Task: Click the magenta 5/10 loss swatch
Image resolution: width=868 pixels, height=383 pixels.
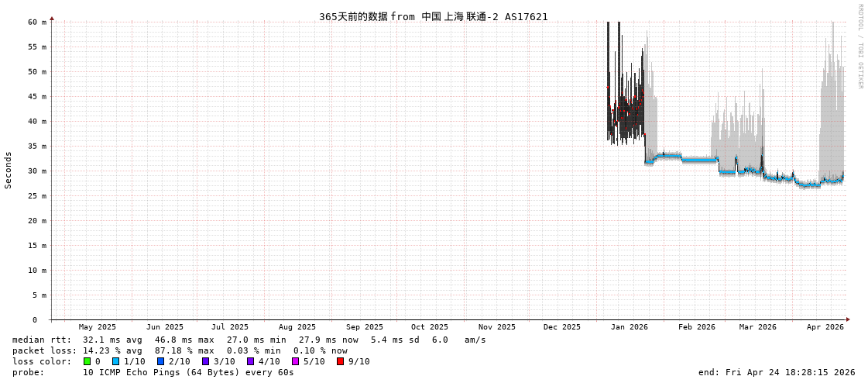Action: 295,361
